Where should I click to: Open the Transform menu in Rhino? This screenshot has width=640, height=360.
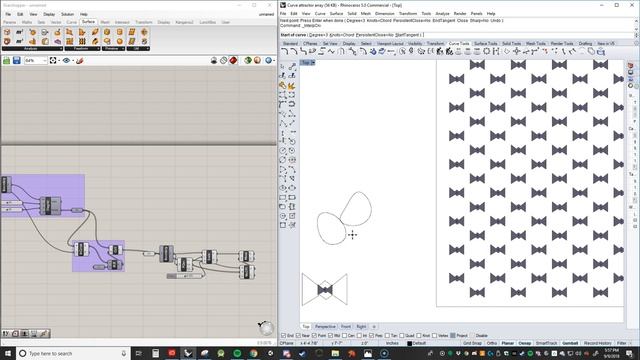408,13
